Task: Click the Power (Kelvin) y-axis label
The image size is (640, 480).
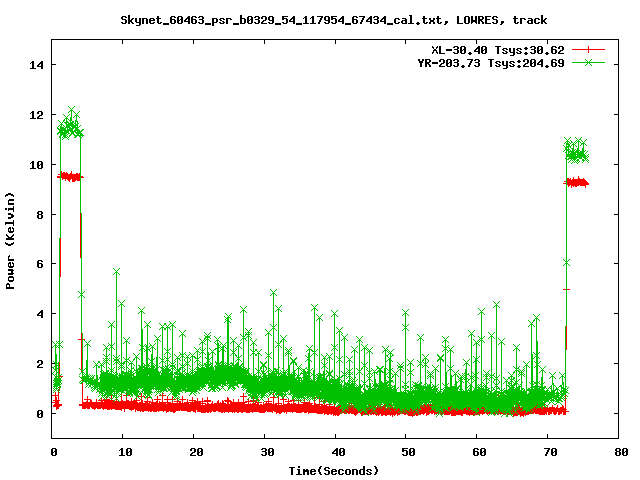Action: [10, 240]
